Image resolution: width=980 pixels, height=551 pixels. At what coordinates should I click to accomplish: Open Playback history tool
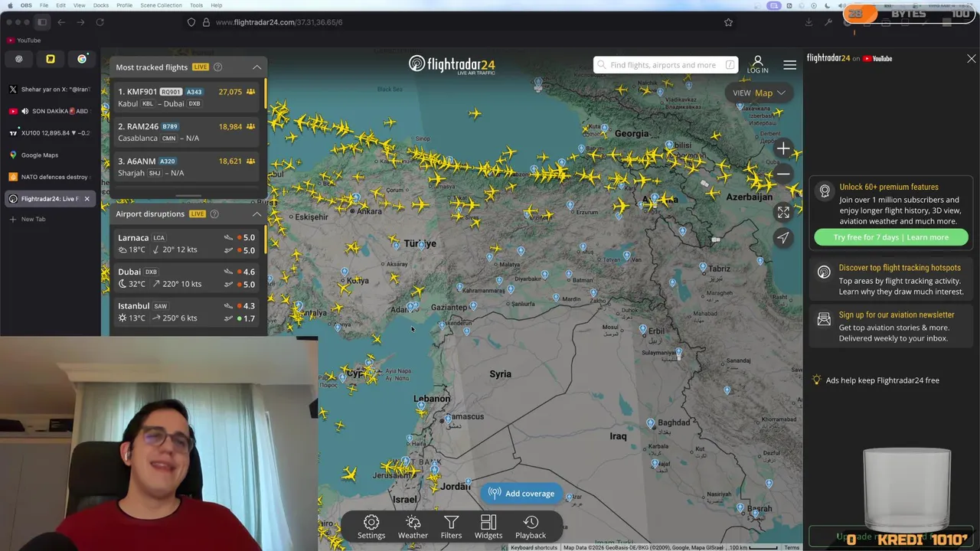(531, 527)
